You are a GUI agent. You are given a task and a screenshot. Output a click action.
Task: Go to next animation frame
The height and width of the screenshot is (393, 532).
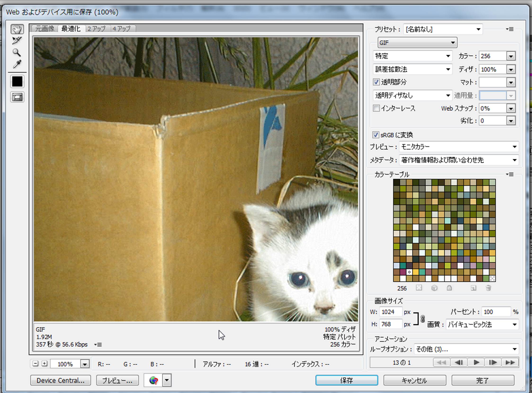coord(493,362)
